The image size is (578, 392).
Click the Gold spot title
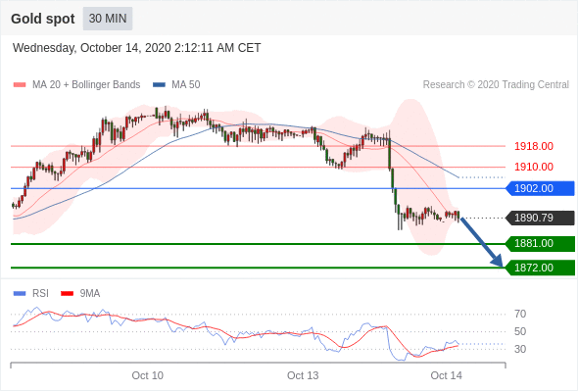point(43,19)
